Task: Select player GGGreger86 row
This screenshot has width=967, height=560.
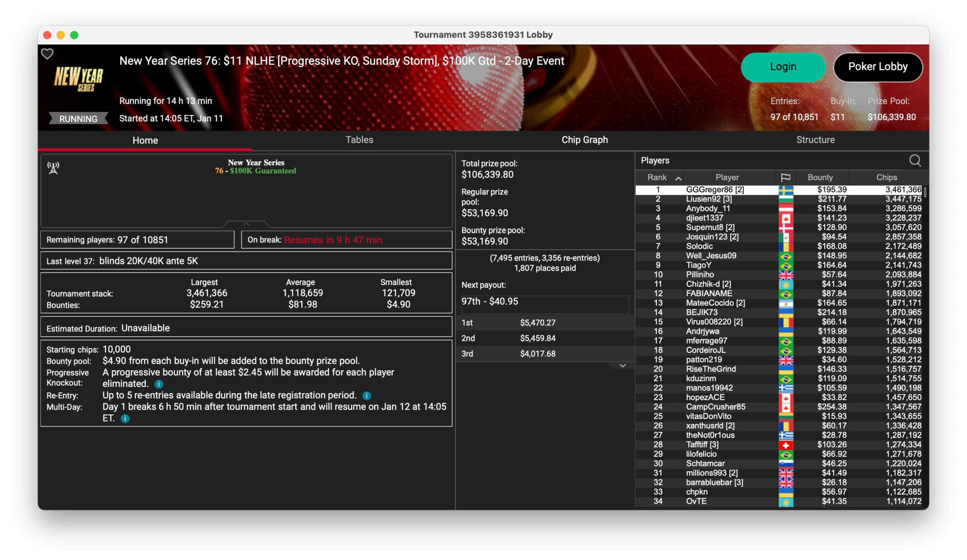Action: click(x=715, y=190)
